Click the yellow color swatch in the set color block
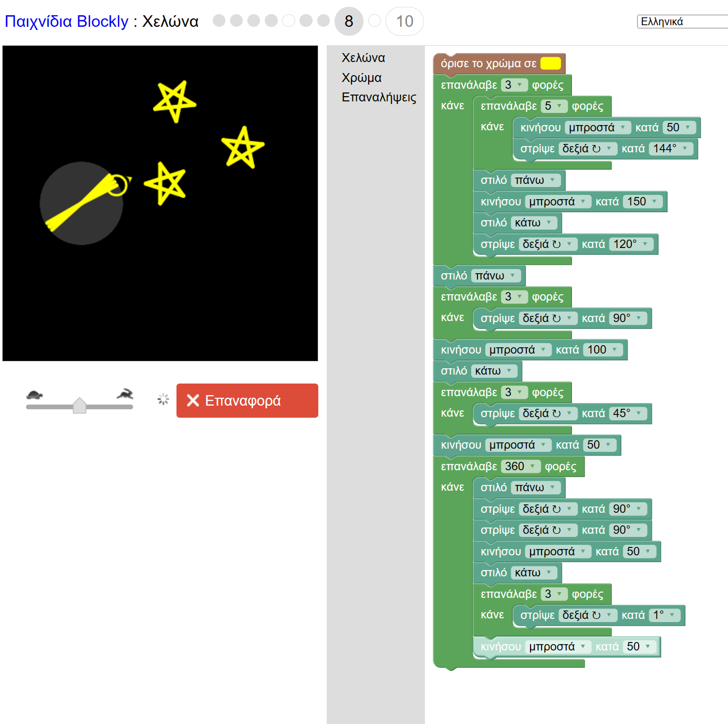Image resolution: width=728 pixels, height=724 pixels. 550,64
